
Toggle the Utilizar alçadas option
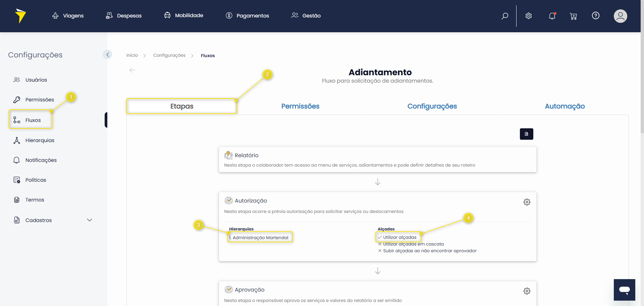tap(399, 237)
